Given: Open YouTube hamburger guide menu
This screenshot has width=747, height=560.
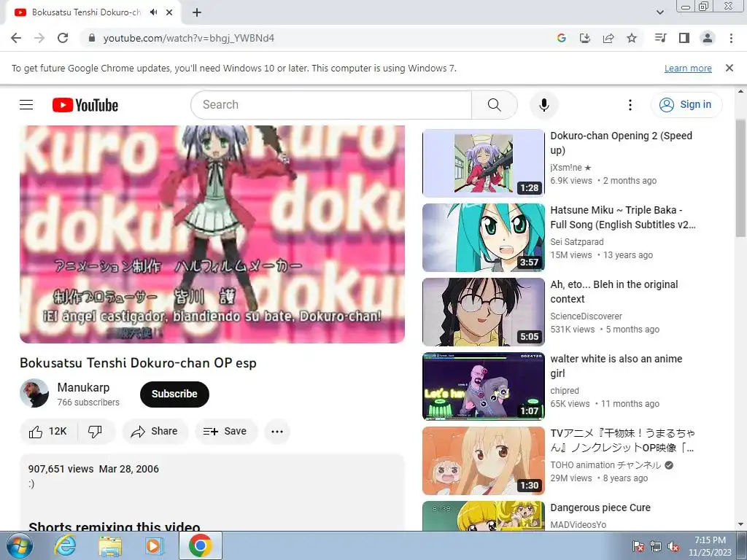Looking at the screenshot, I should 26,105.
